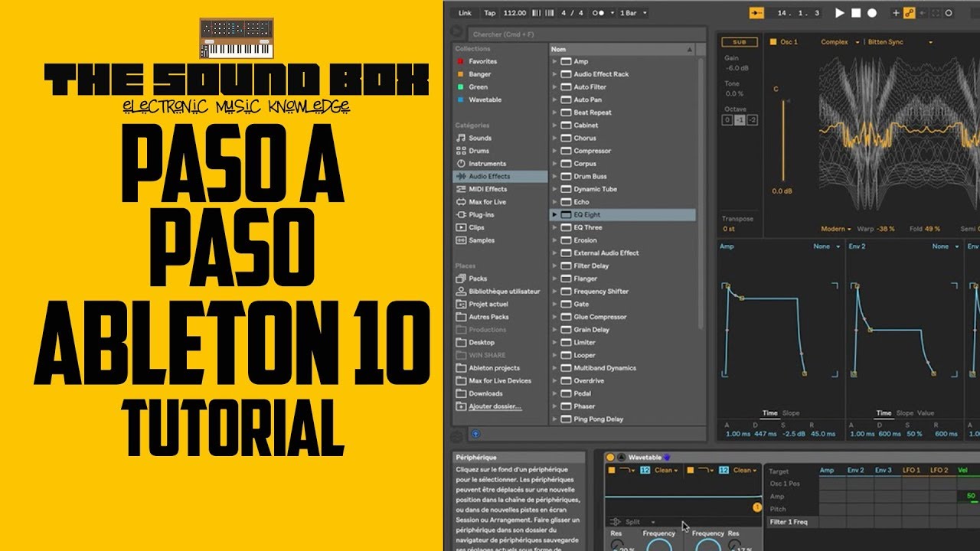The width and height of the screenshot is (980, 551).
Task: Switch Env 2 to Value tab
Action: click(926, 413)
